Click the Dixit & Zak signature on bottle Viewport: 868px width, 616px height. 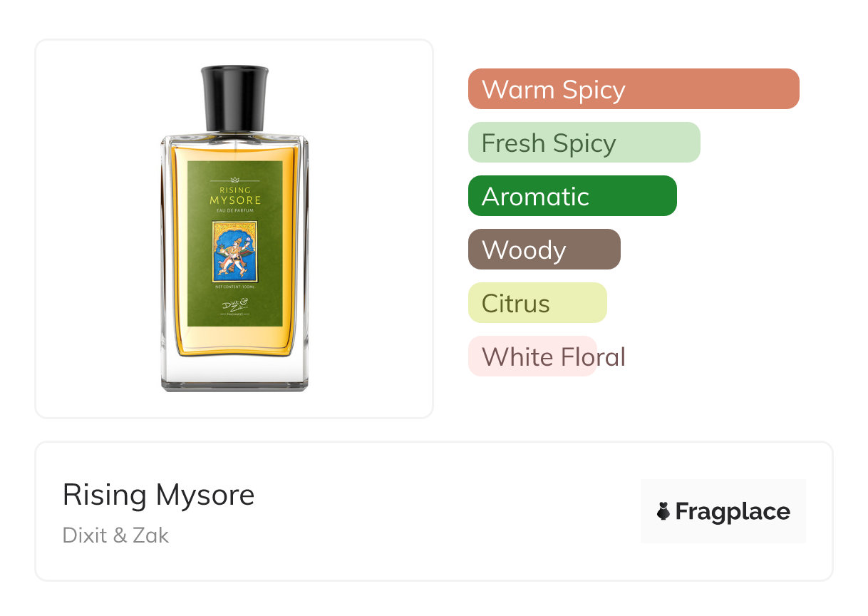pyautogui.click(x=234, y=307)
